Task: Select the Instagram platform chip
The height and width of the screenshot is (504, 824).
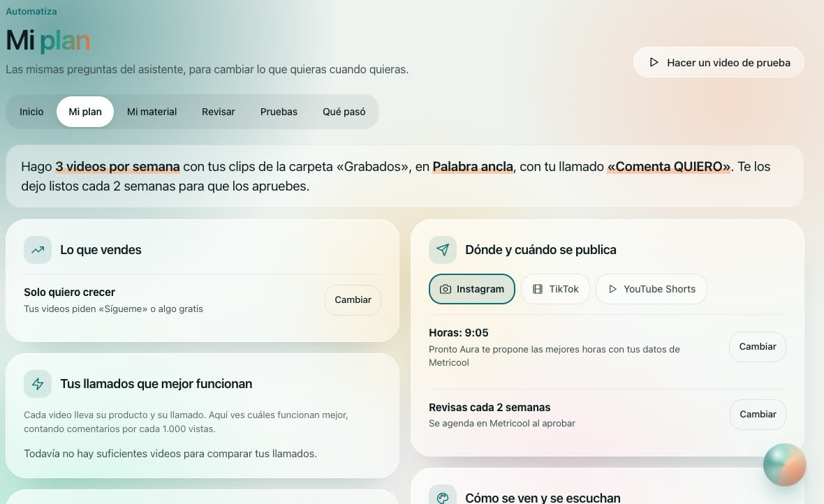Action: click(x=472, y=289)
